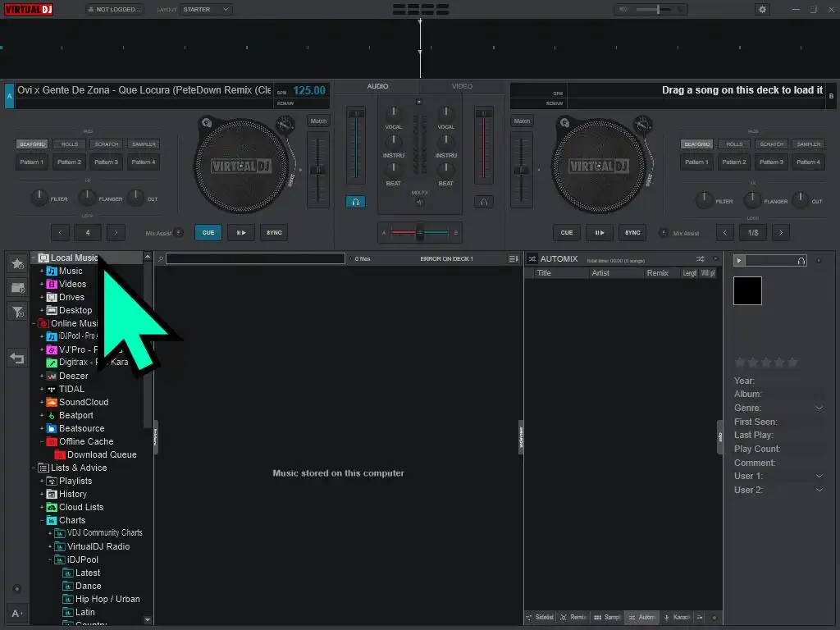
Task: Open the Sidelist tab
Action: point(540,618)
